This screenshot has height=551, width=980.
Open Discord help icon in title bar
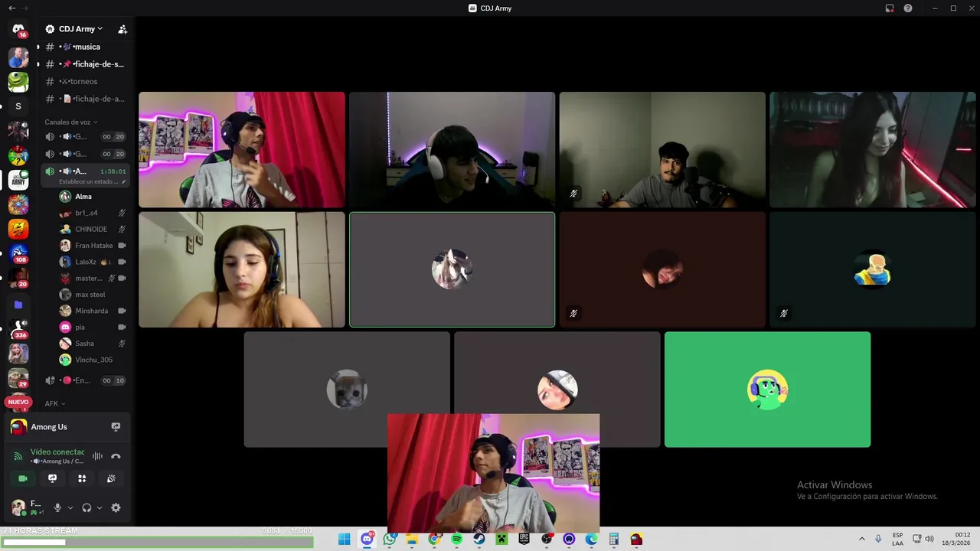point(908,8)
